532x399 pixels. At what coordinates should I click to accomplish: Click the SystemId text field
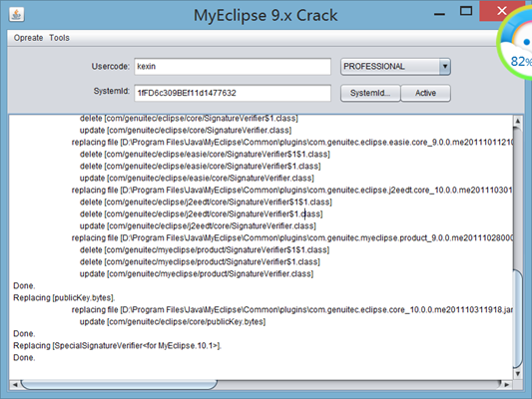233,93
